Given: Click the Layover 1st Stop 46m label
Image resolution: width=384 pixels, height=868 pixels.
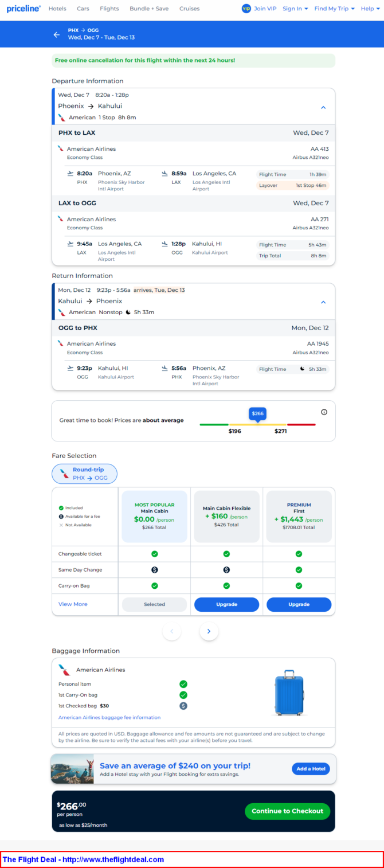Looking at the screenshot, I should (x=293, y=186).
